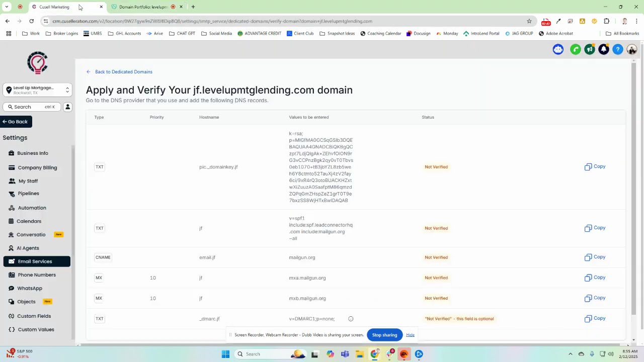
Task: Open Automation settings
Action: 32,208
